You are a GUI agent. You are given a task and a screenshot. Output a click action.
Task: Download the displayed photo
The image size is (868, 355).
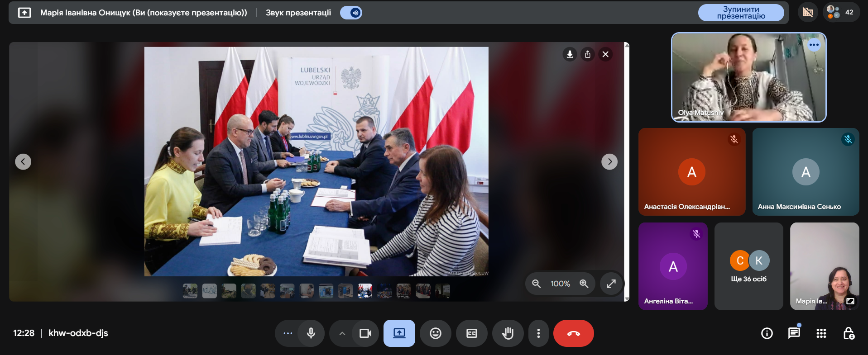[x=570, y=54]
